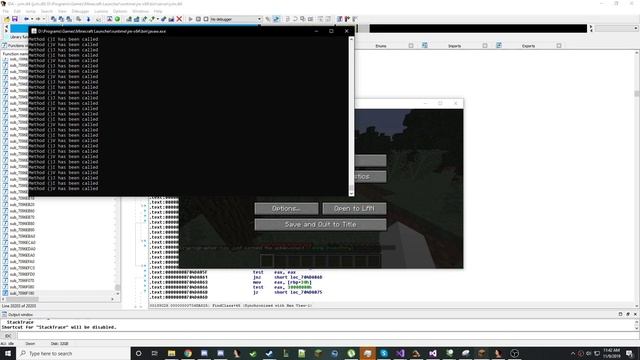
Task: Click the 'Shortcut for StackTrace will be disabled' output line
Action: [59, 327]
